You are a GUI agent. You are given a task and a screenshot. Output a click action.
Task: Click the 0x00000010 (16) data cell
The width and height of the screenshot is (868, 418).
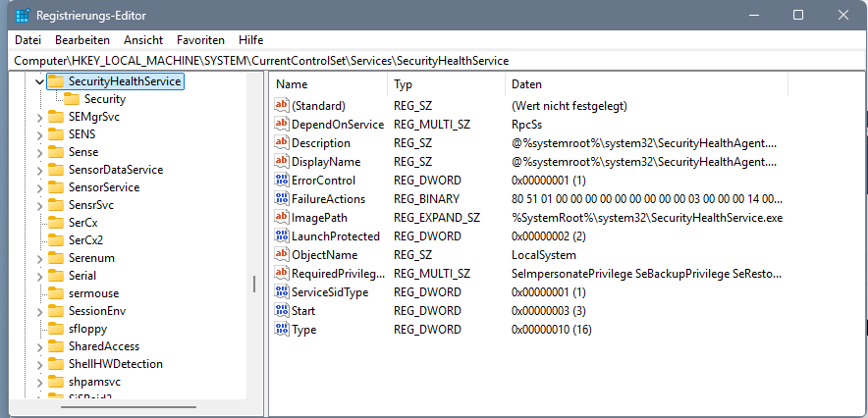[552, 330]
